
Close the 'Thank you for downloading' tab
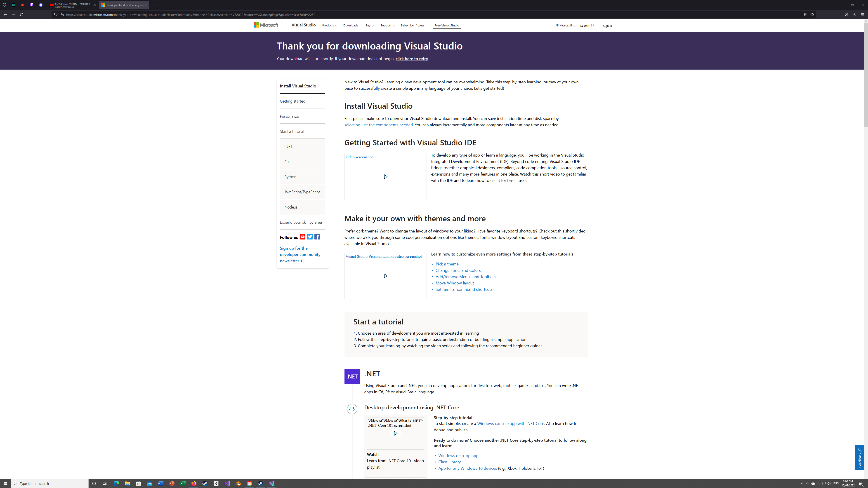pyautogui.click(x=146, y=5)
